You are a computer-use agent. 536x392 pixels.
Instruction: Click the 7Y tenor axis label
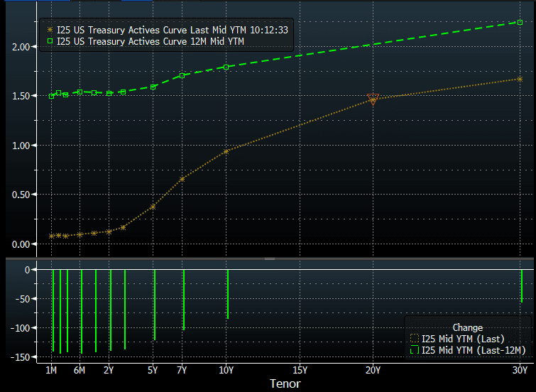click(x=182, y=371)
